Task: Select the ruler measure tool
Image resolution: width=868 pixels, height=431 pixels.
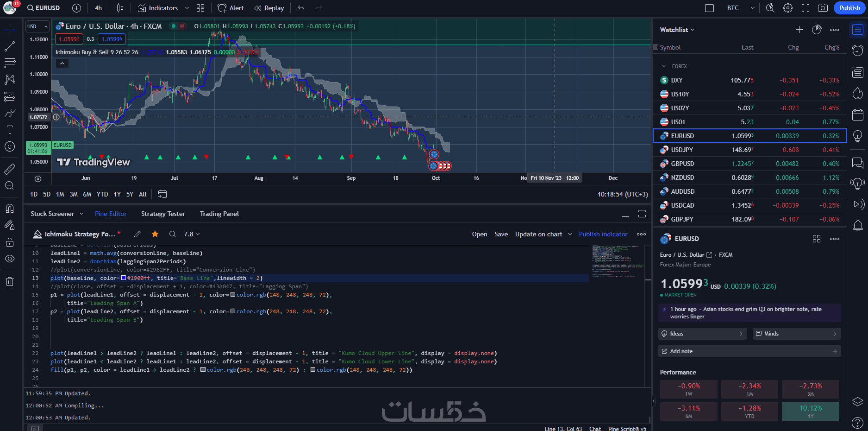Action: point(10,169)
